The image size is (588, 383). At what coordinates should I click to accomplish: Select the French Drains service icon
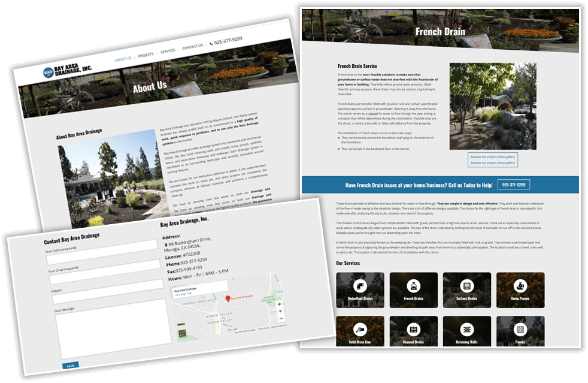(413, 285)
